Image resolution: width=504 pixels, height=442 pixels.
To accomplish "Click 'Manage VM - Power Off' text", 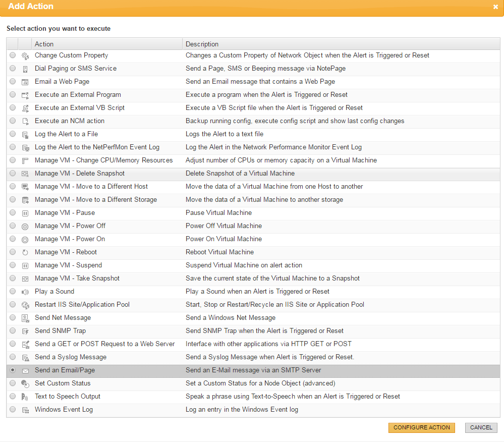I will click(70, 226).
